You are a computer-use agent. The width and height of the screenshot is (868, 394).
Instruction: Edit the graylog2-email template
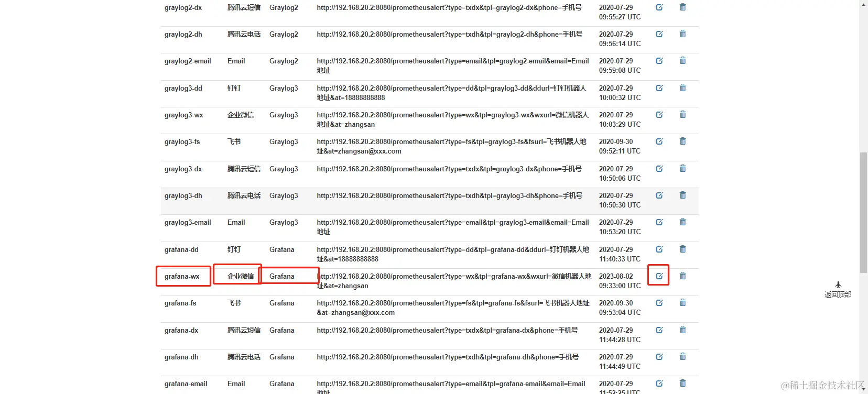point(659,61)
